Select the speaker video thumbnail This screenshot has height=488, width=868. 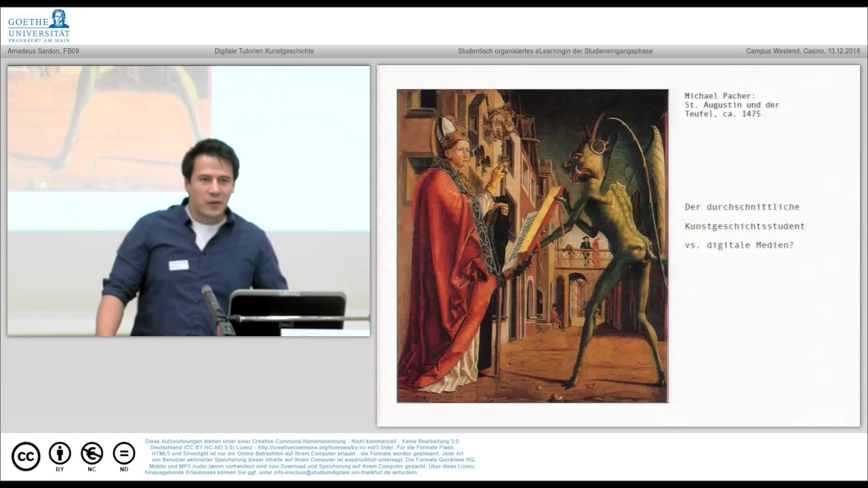click(189, 201)
